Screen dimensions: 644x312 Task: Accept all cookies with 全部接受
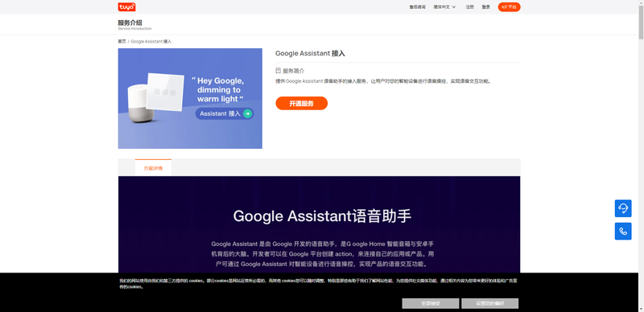pos(431,303)
